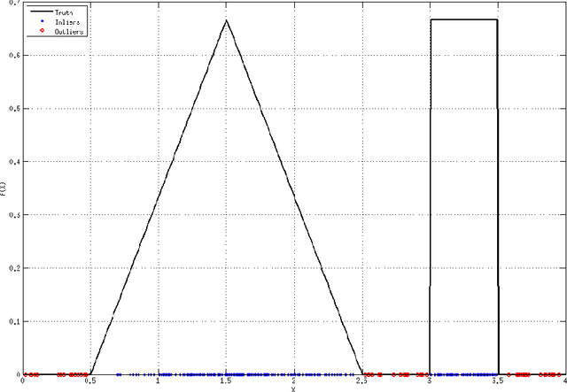Click the Truth entry in the legend
Viewport: 567px width, 392px height.
pyautogui.click(x=66, y=13)
